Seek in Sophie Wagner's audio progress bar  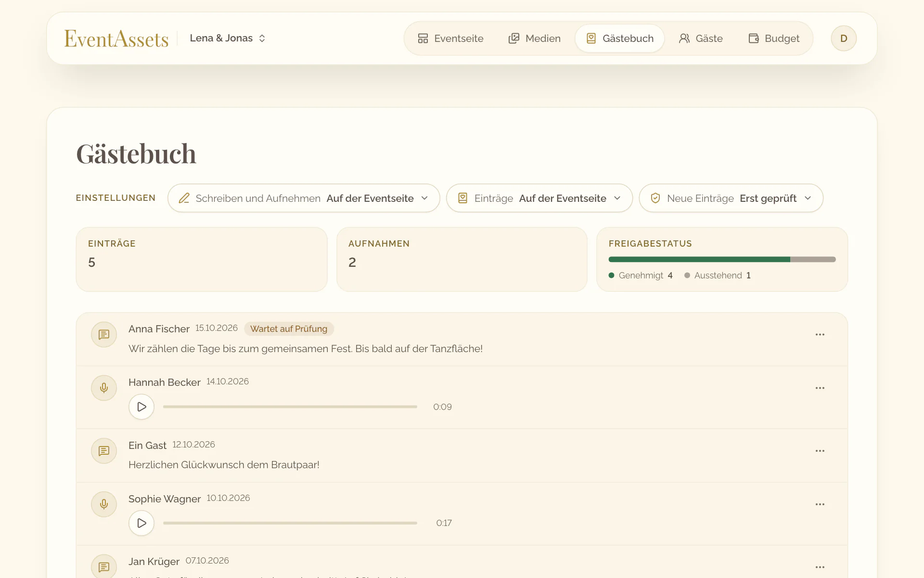[x=290, y=523]
